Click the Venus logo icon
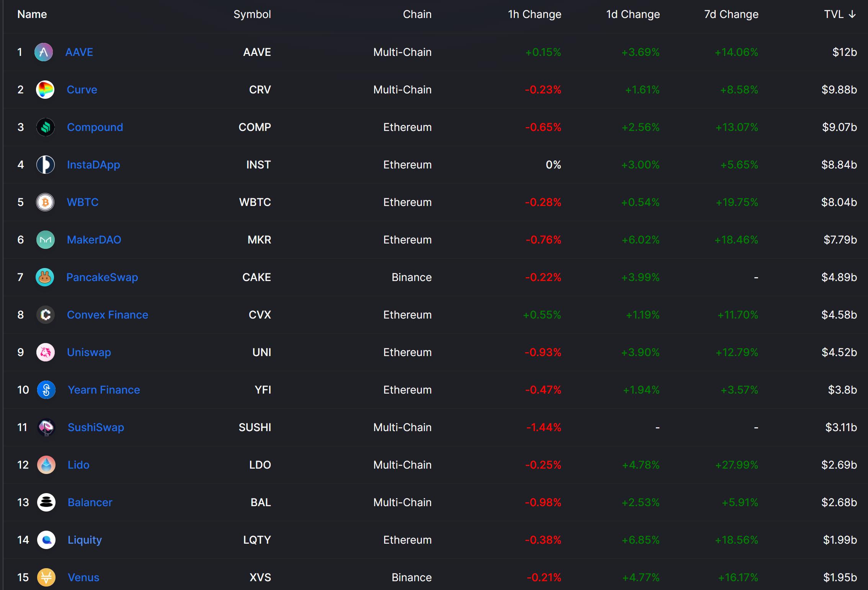 (x=46, y=577)
